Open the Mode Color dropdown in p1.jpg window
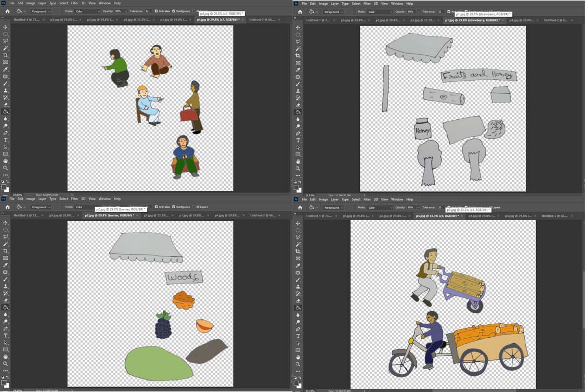585x392 pixels. [x=380, y=12]
